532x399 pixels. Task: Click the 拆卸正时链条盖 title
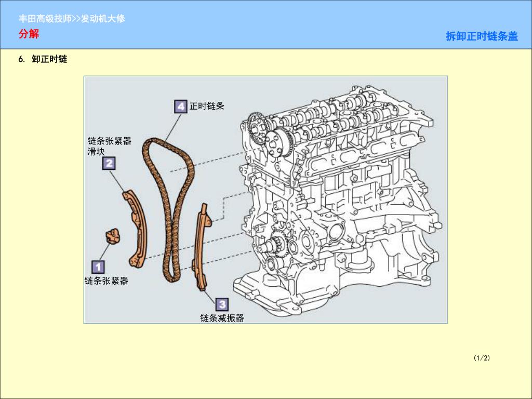482,36
